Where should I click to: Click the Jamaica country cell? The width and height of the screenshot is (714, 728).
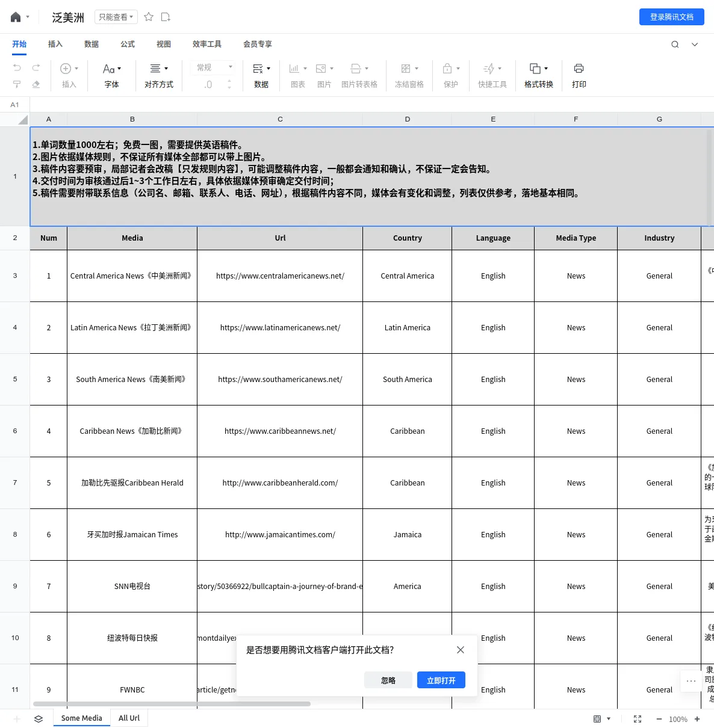click(408, 535)
